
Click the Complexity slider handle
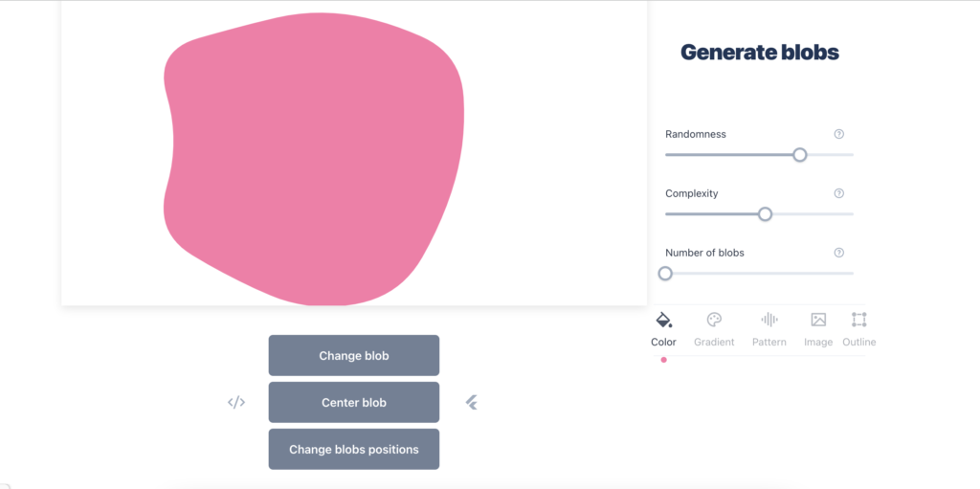pyautogui.click(x=765, y=213)
